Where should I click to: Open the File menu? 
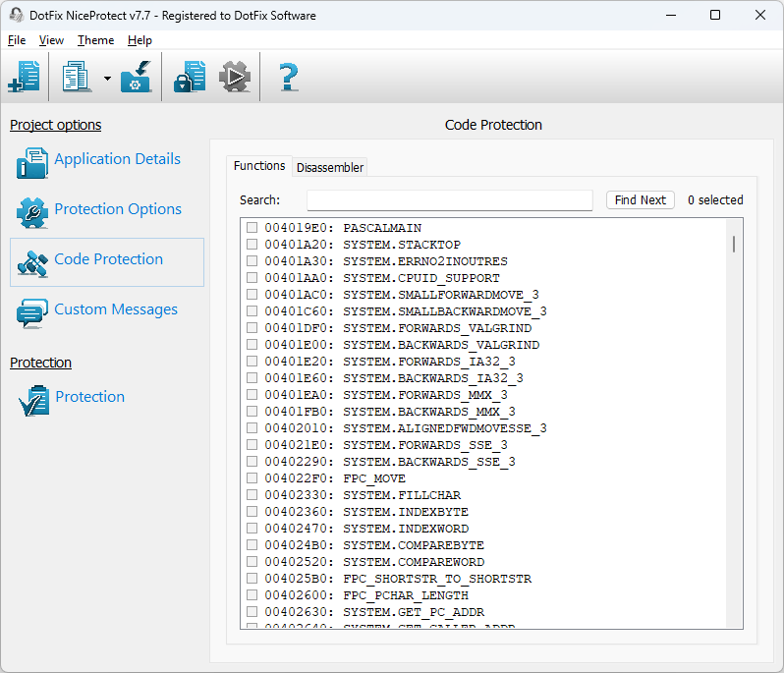click(x=17, y=40)
